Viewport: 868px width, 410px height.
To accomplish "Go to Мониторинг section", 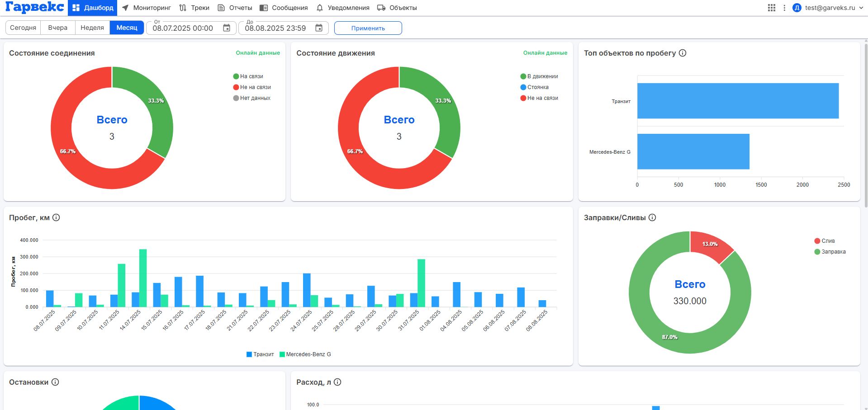I will [147, 8].
